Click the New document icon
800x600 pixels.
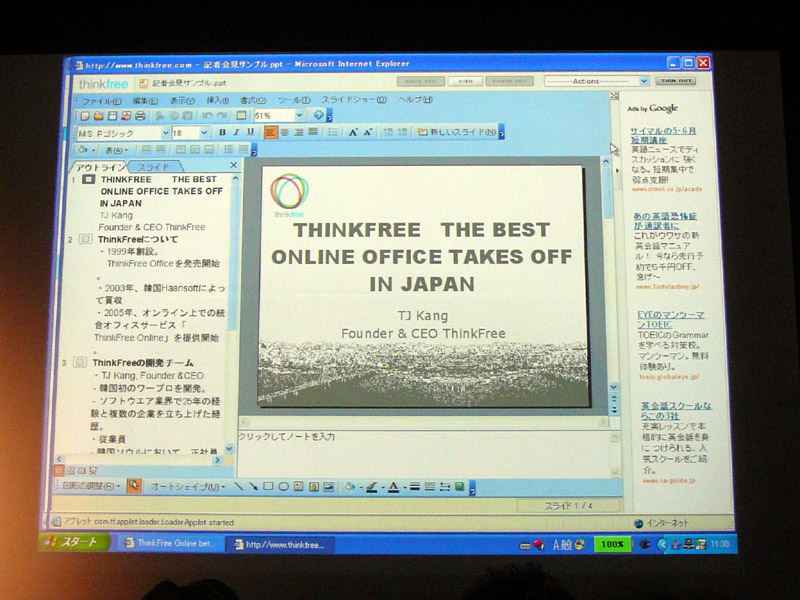85,116
